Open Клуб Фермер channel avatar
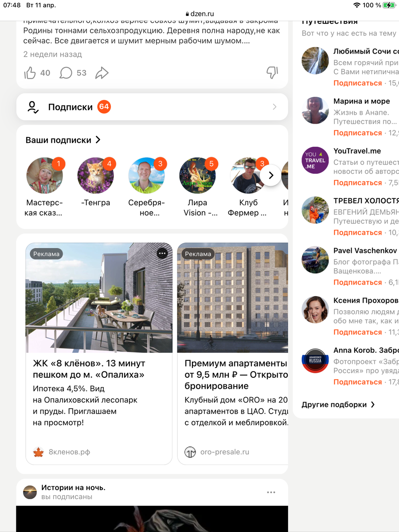Viewport: 399px width, 532px height. (249, 176)
